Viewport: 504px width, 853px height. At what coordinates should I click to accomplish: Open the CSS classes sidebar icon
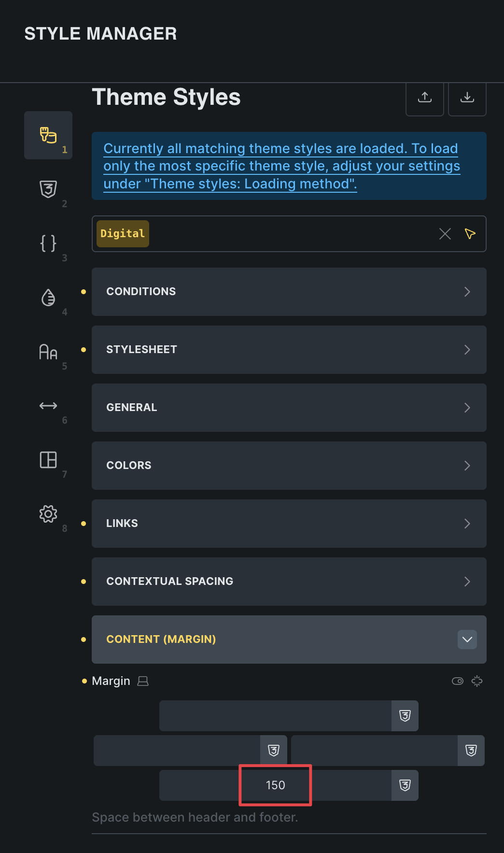click(48, 189)
